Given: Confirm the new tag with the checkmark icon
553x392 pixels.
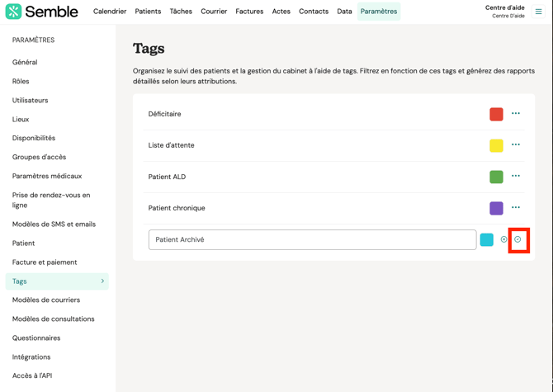Looking at the screenshot, I should tap(518, 239).
